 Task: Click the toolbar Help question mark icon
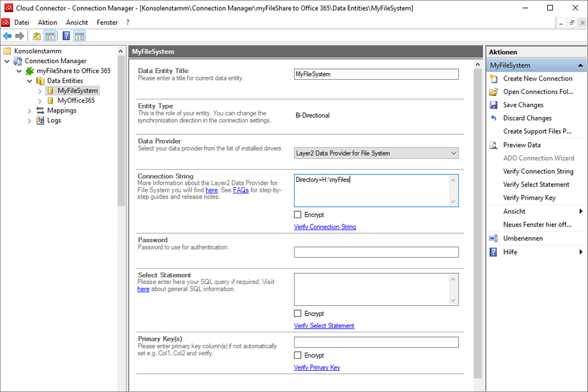point(66,36)
